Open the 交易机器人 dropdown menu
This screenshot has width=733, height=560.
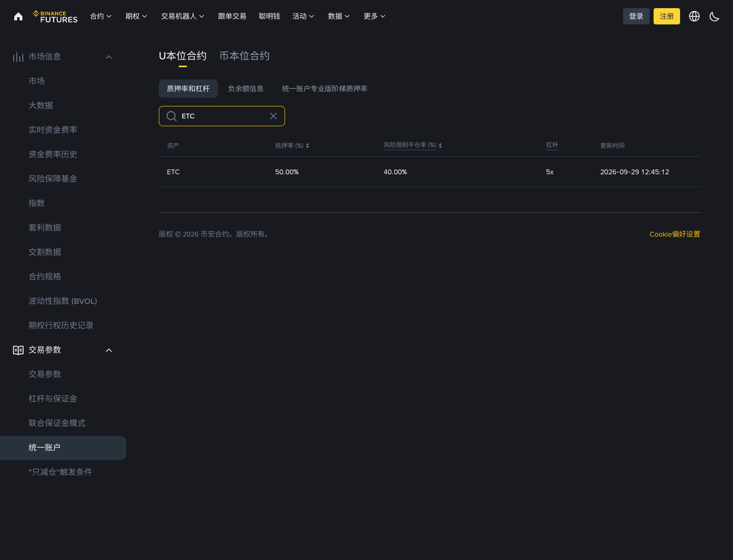[182, 16]
